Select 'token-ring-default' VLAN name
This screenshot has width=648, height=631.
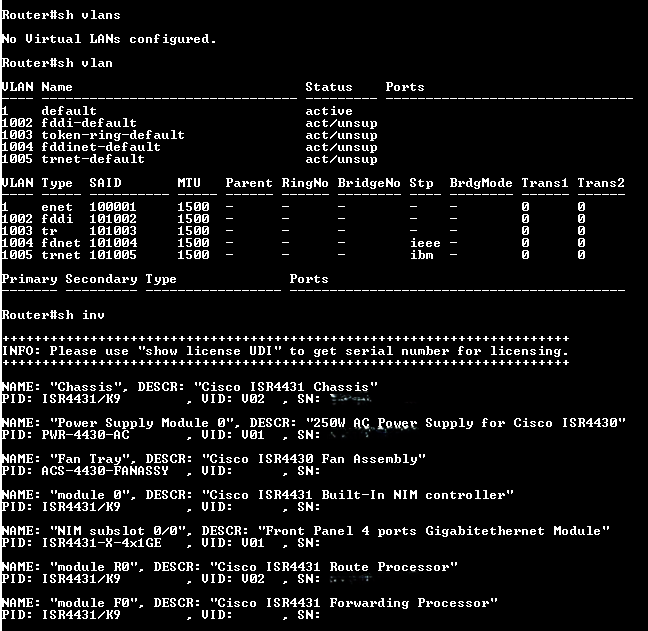(113, 135)
